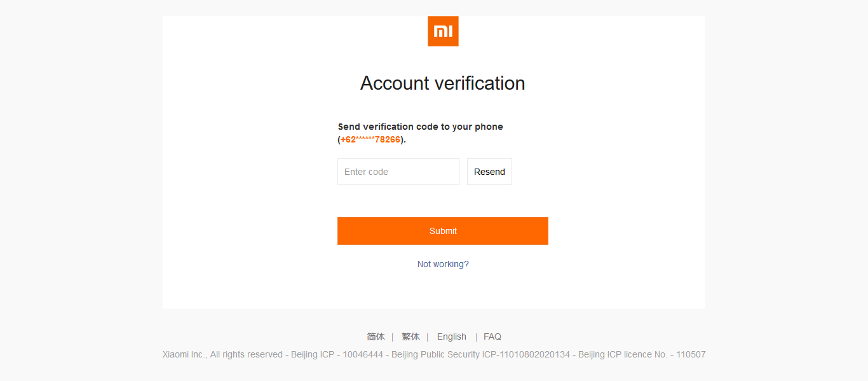Viewport: 868px width, 381px height.
Task: Select English language in footer
Action: tap(452, 336)
